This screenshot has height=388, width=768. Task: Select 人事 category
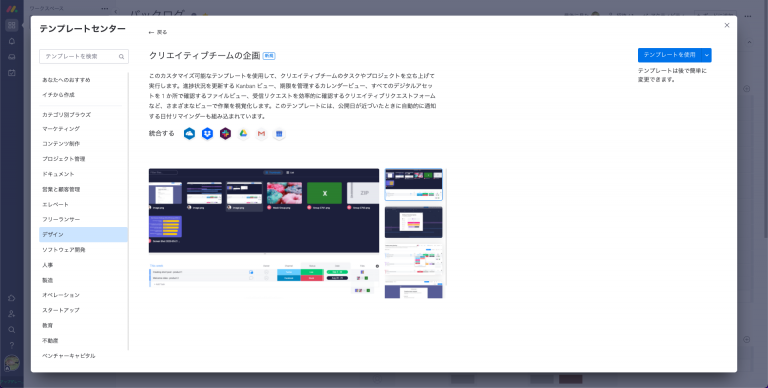tap(48, 265)
